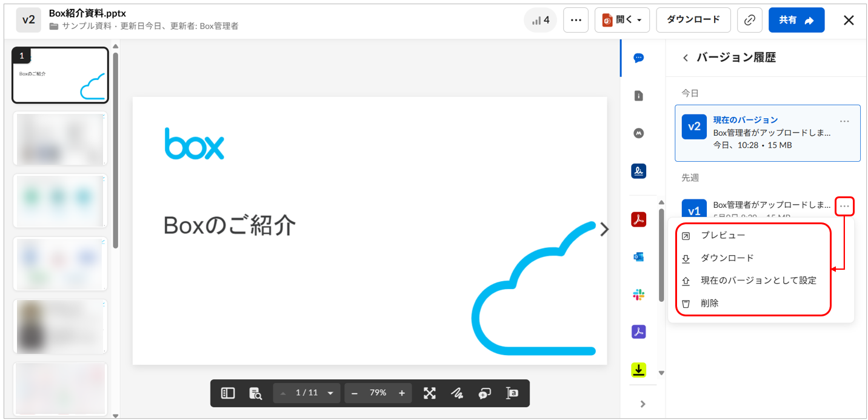Choose プレビュー from the version menu
868x420 pixels.
pos(723,235)
